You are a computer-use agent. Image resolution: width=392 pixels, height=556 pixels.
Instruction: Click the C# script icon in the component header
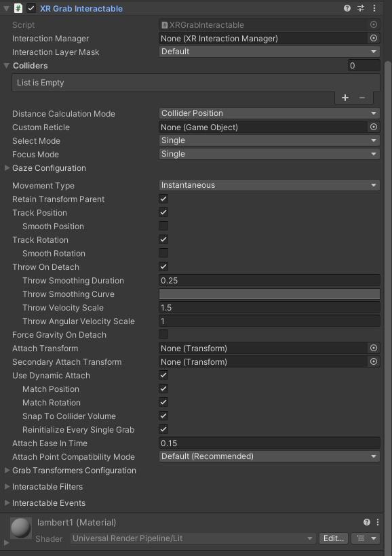click(x=18, y=8)
